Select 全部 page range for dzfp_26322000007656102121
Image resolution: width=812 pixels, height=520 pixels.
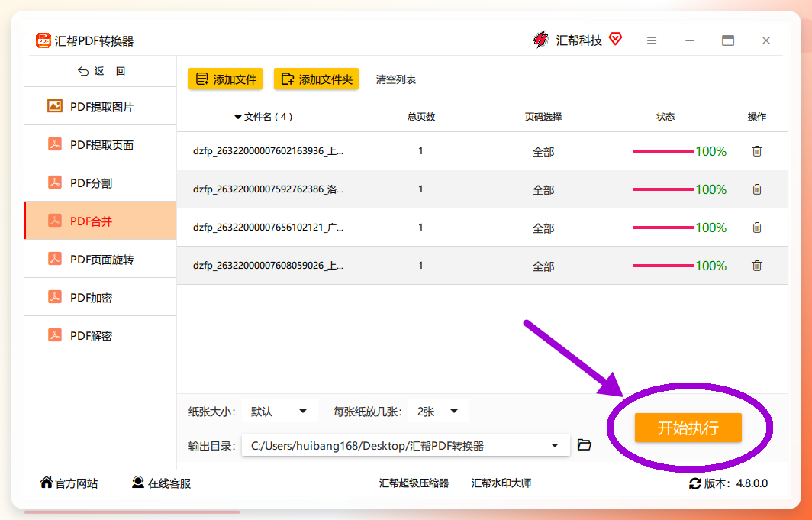click(x=543, y=228)
